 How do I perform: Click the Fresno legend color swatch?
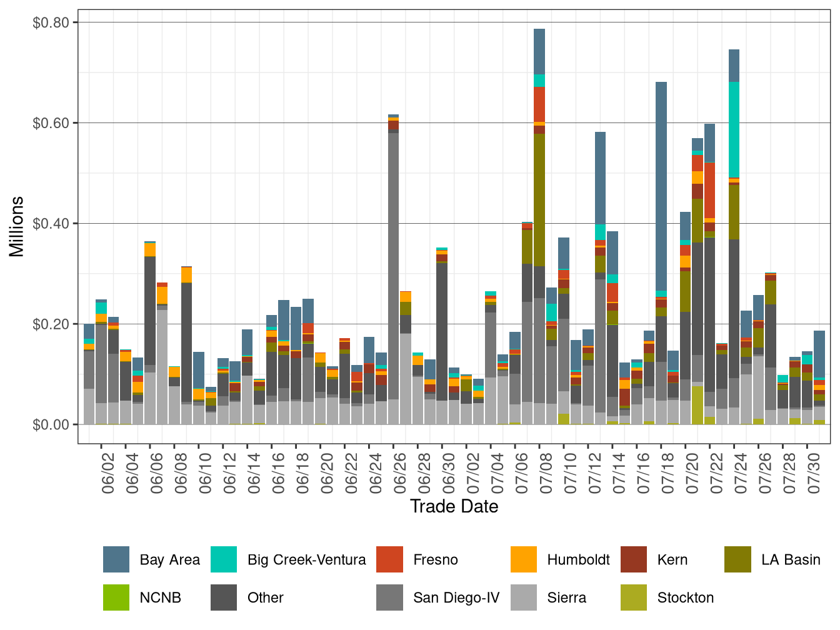(389, 559)
